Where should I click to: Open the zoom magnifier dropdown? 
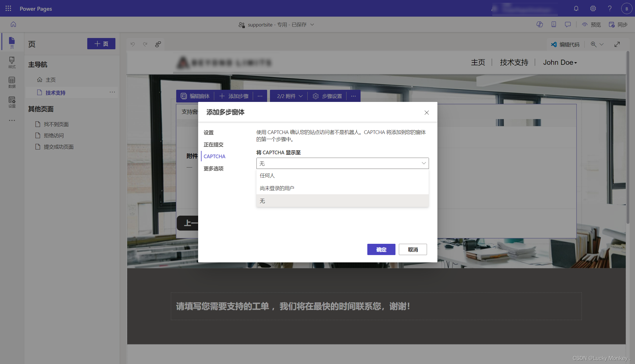pyautogui.click(x=597, y=44)
